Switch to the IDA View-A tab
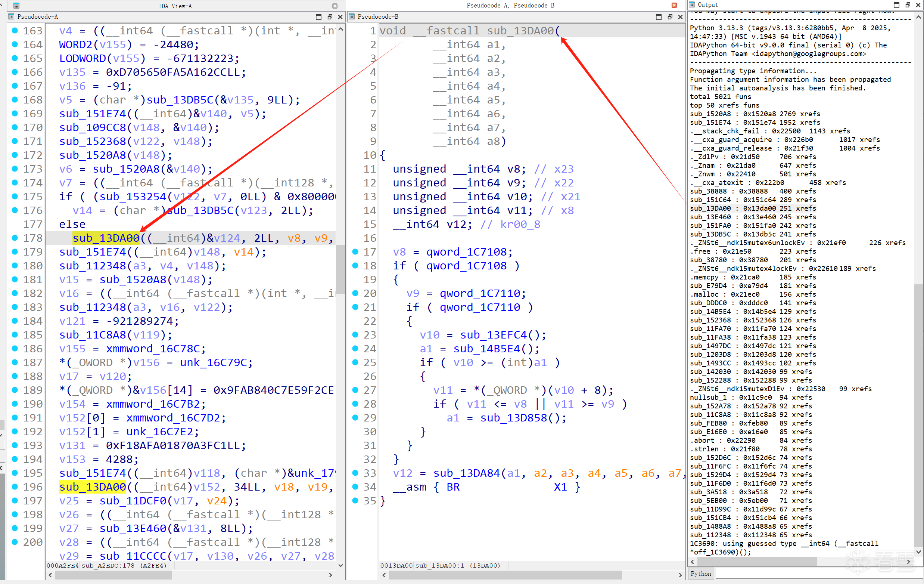Image resolution: width=924 pixels, height=584 pixels. 175,6
